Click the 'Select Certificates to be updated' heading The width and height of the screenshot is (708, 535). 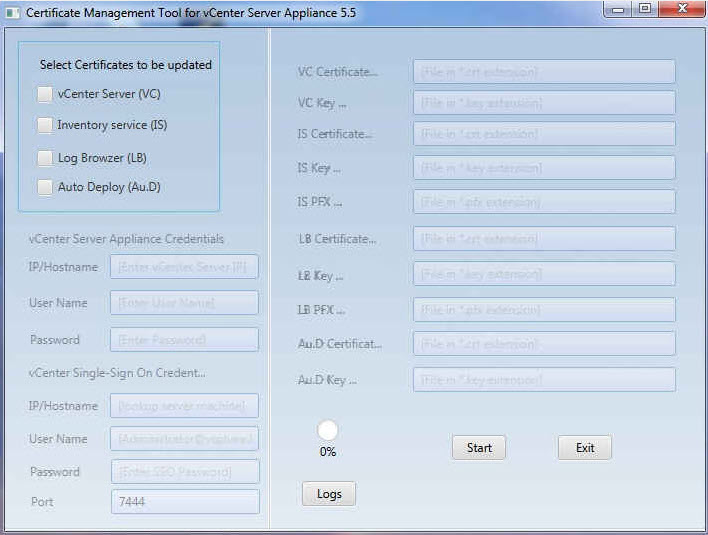(x=126, y=65)
